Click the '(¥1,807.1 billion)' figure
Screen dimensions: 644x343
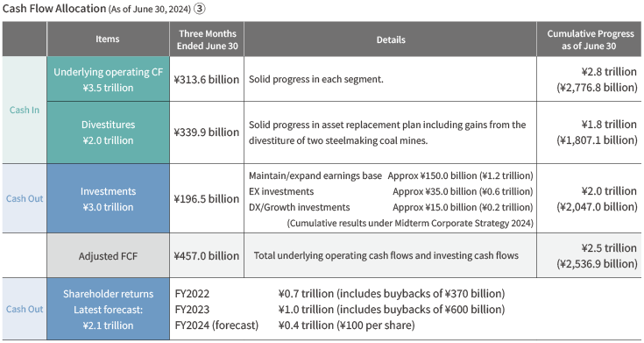tap(598, 139)
